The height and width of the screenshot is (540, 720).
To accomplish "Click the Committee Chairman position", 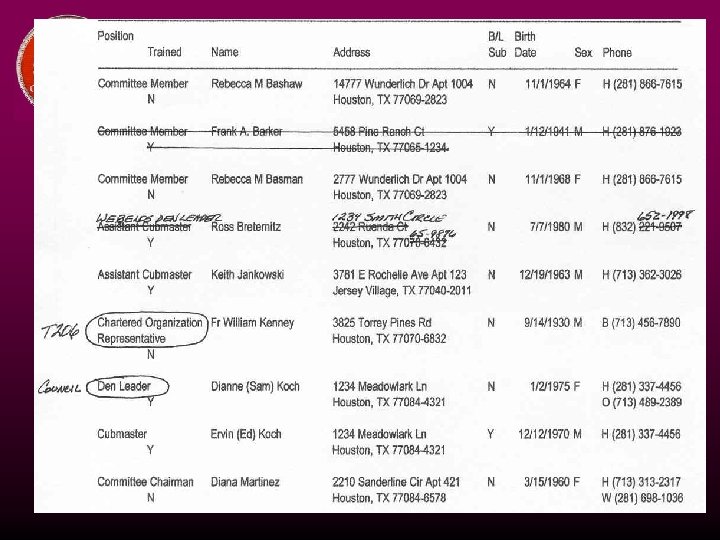I will pyautogui.click(x=145, y=482).
